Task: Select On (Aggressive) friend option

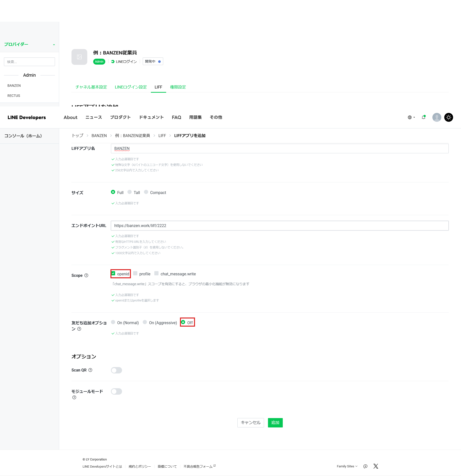Action: click(145, 322)
